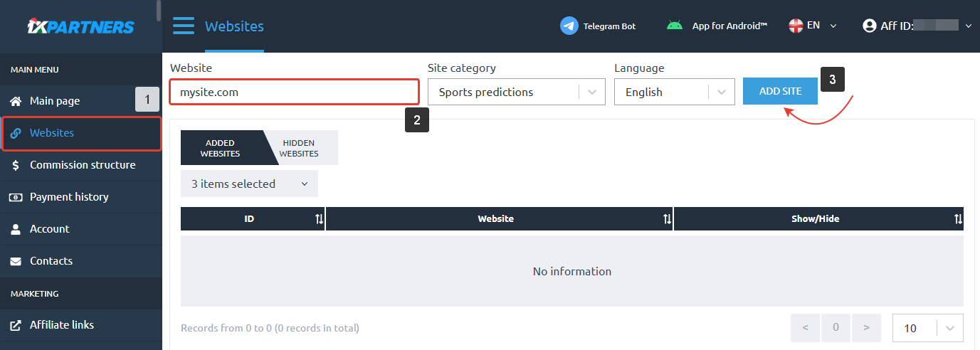Click the hamburger menu icon
Image resolution: width=980 pixels, height=350 pixels.
pyautogui.click(x=183, y=26)
